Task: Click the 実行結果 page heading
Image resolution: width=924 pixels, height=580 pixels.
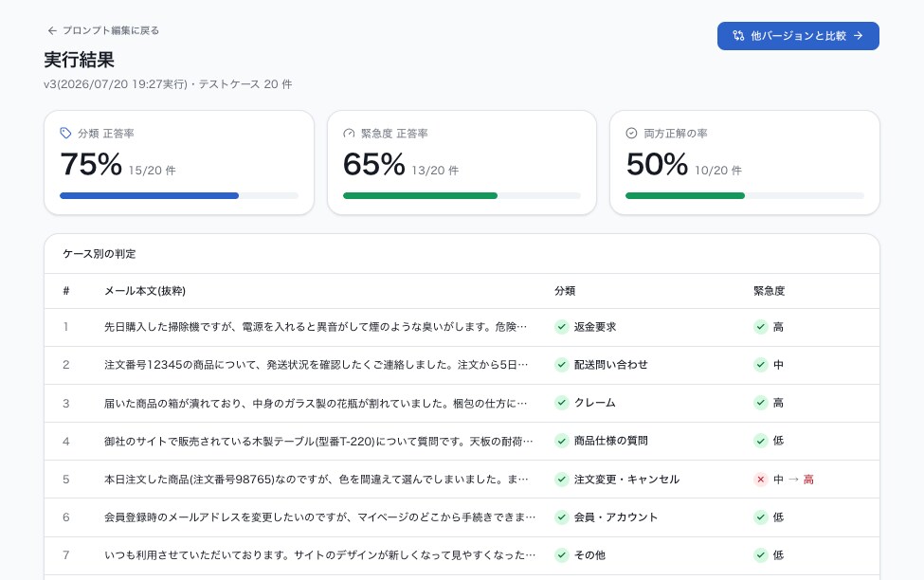Action: [x=79, y=60]
